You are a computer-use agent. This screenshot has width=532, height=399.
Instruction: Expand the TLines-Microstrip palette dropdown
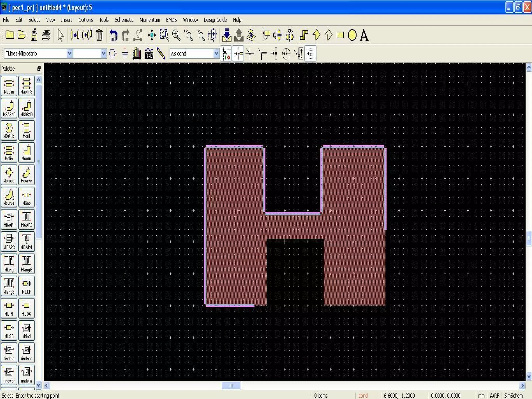point(69,54)
